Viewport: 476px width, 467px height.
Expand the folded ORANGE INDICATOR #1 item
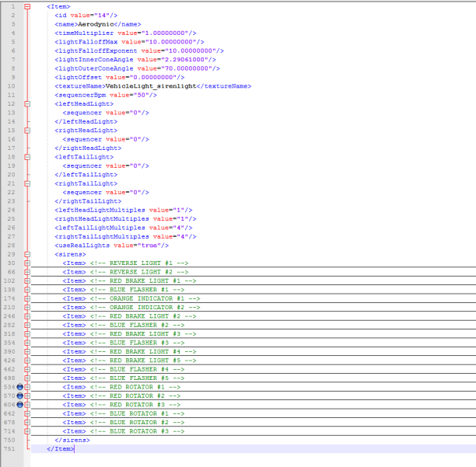click(27, 298)
